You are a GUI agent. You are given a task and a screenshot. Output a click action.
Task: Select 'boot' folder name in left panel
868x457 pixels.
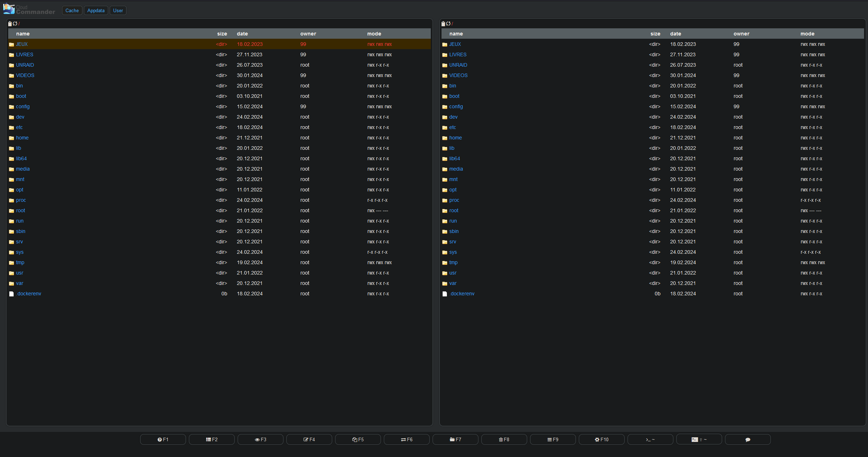coord(21,96)
